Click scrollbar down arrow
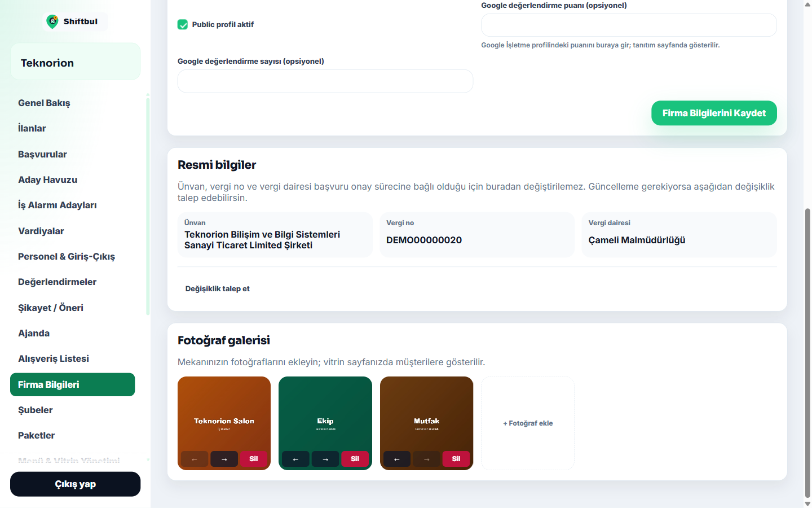This screenshot has width=812, height=508. [x=807, y=503]
